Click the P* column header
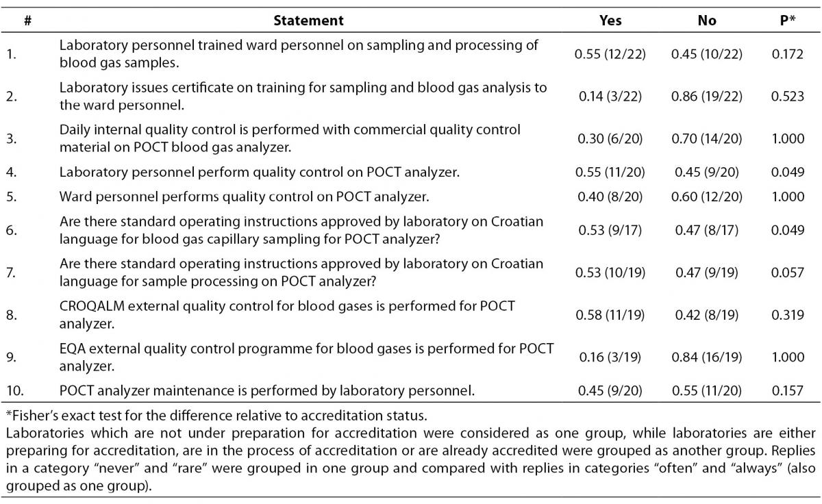Viewport: 822px width, 504px height. (786, 21)
